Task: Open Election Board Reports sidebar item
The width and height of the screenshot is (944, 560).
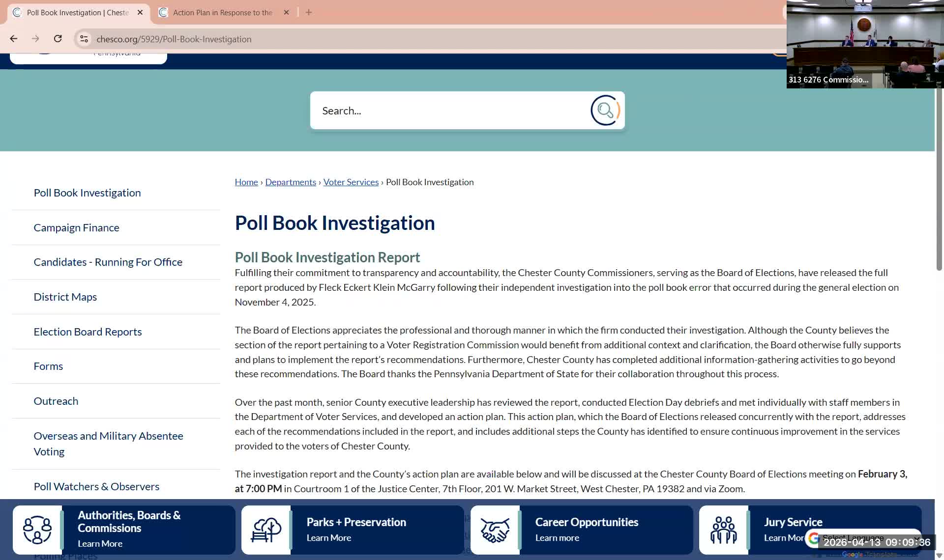Action: (x=88, y=332)
